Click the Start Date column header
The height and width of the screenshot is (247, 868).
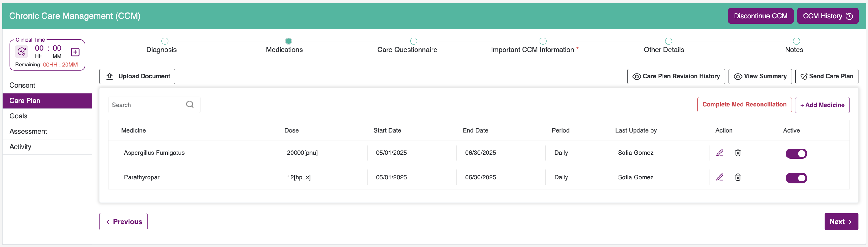coord(387,130)
